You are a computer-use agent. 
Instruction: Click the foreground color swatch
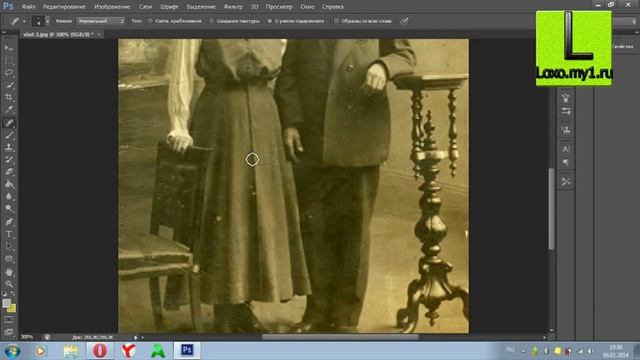click(x=6, y=303)
